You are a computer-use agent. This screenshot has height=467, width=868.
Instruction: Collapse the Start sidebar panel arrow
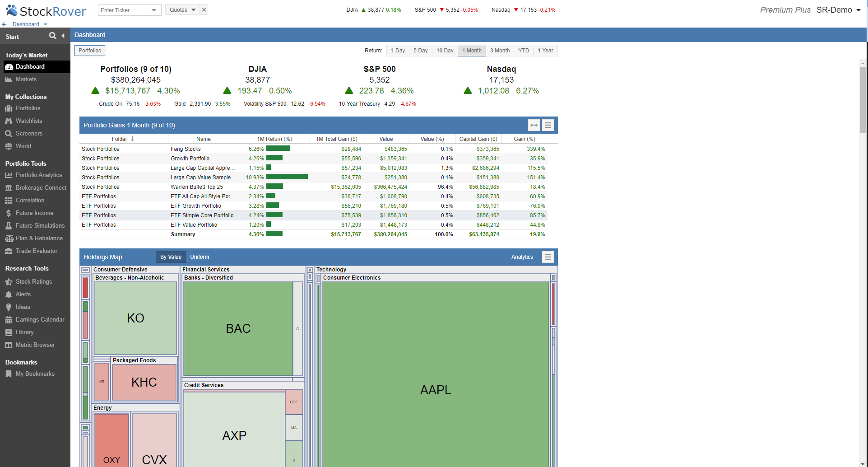[63, 36]
